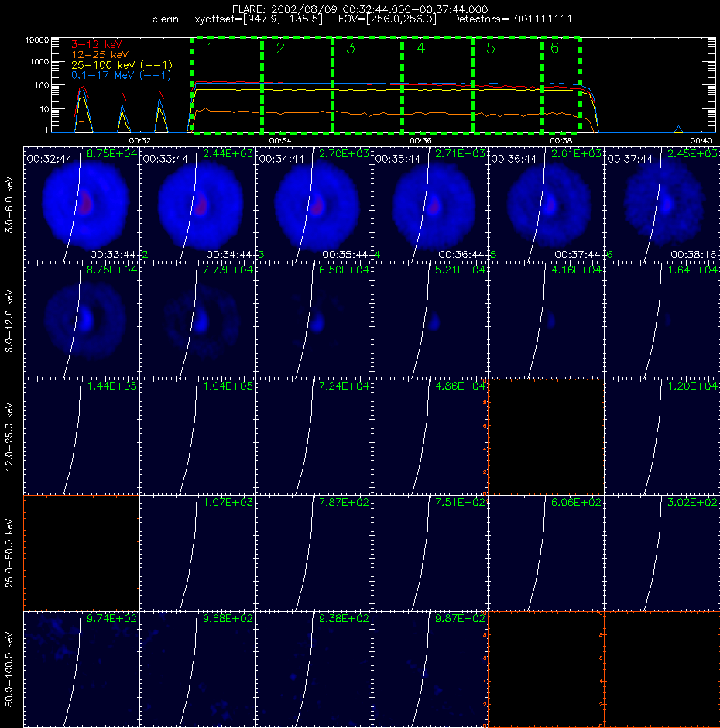Click the 6.06E+02 peak value text
Image resolution: width=720 pixels, height=728 pixels.
tap(576, 502)
